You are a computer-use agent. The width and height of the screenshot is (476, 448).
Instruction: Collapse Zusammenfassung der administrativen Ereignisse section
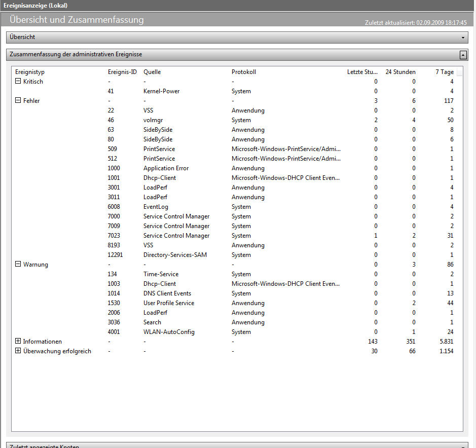(463, 55)
